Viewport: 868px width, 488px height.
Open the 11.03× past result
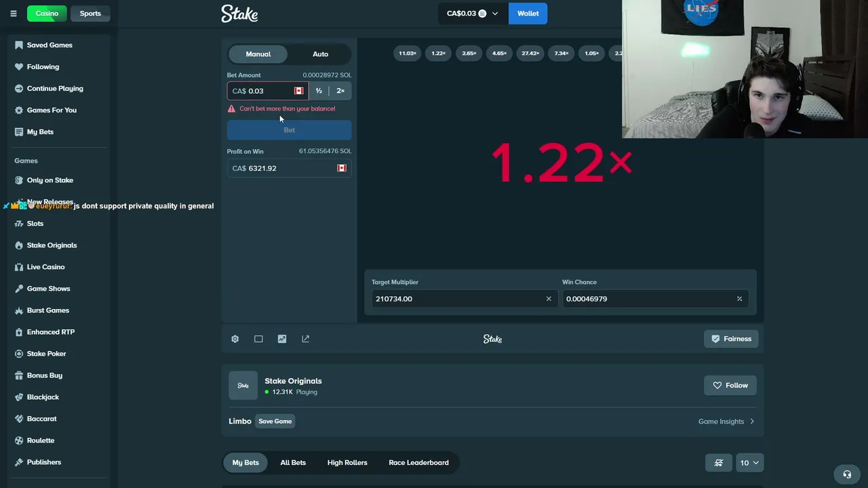408,54
